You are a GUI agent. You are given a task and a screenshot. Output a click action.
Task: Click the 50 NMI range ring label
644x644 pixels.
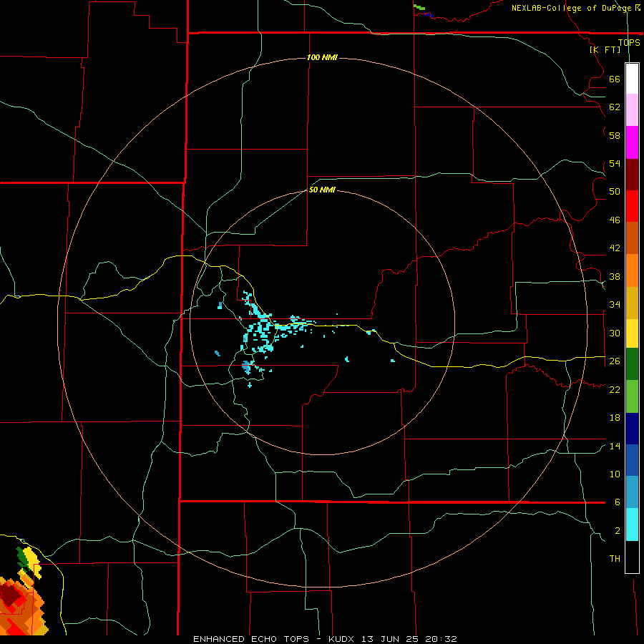[322, 190]
